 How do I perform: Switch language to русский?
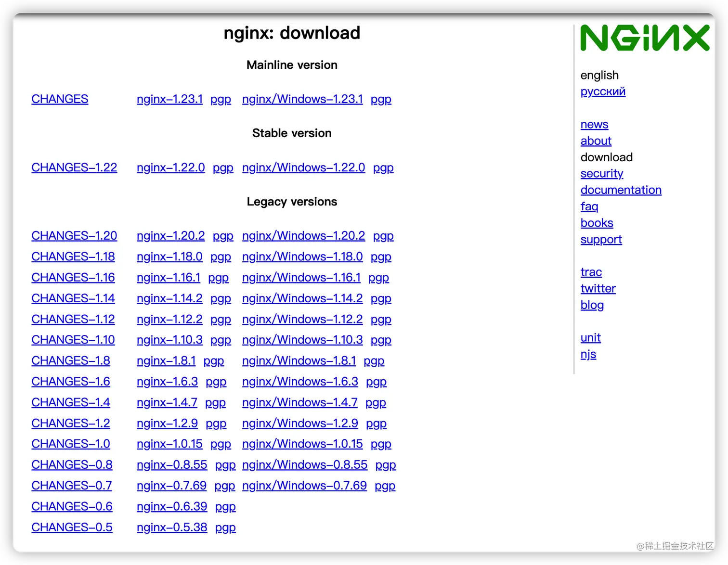coord(603,91)
